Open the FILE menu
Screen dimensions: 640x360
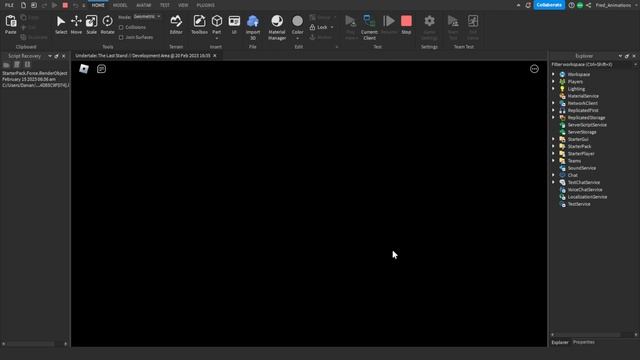(x=9, y=5)
